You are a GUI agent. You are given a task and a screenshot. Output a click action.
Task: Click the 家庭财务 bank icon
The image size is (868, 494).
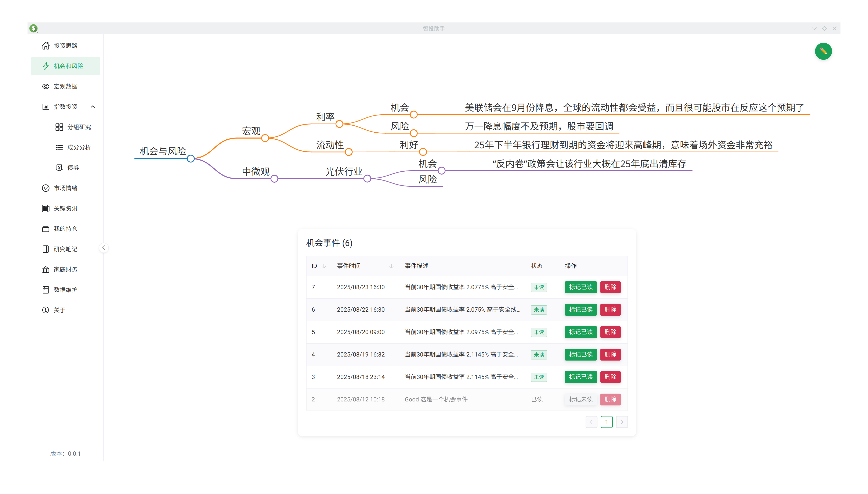pyautogui.click(x=46, y=269)
